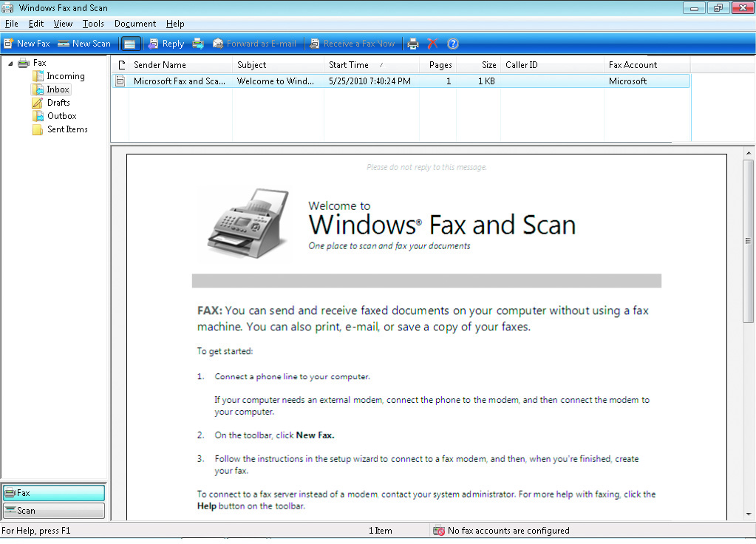Click the document icon column header
The width and height of the screenshot is (756, 544).
120,65
